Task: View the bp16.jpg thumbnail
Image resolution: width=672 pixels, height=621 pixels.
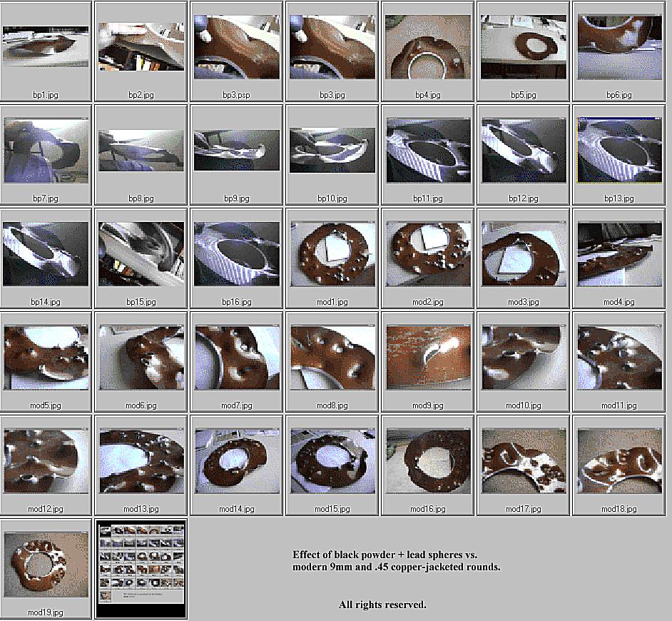Action: 237,254
